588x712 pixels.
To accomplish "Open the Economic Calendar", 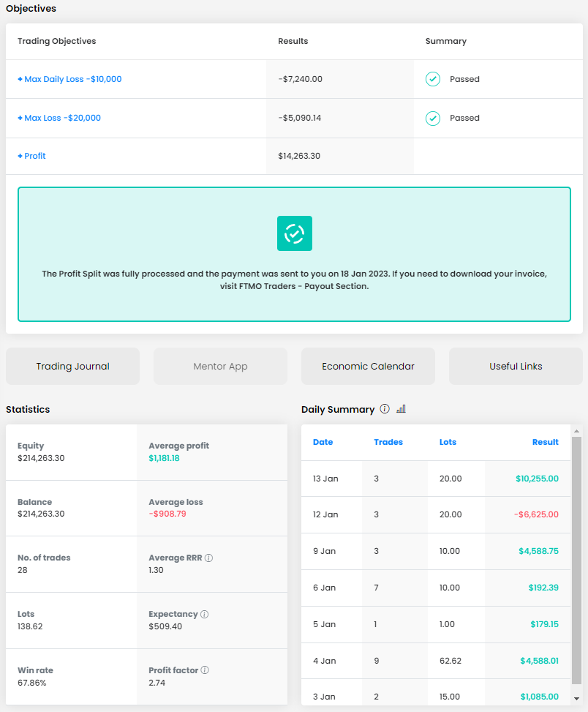I will [x=368, y=367].
